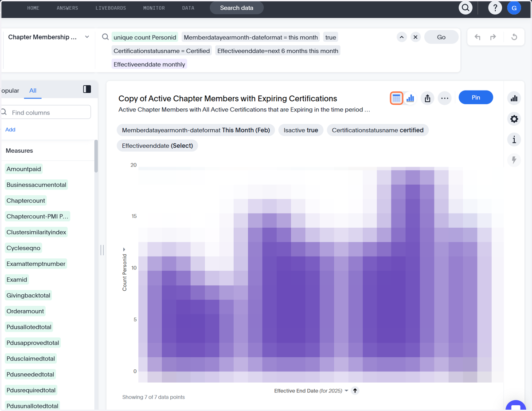Click the Memberdatayearmonth This Month filter chip

tap(196, 130)
